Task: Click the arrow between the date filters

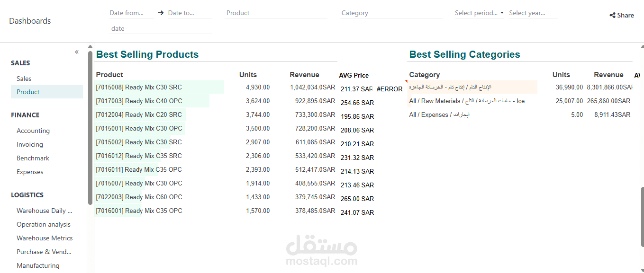Action: click(x=160, y=13)
